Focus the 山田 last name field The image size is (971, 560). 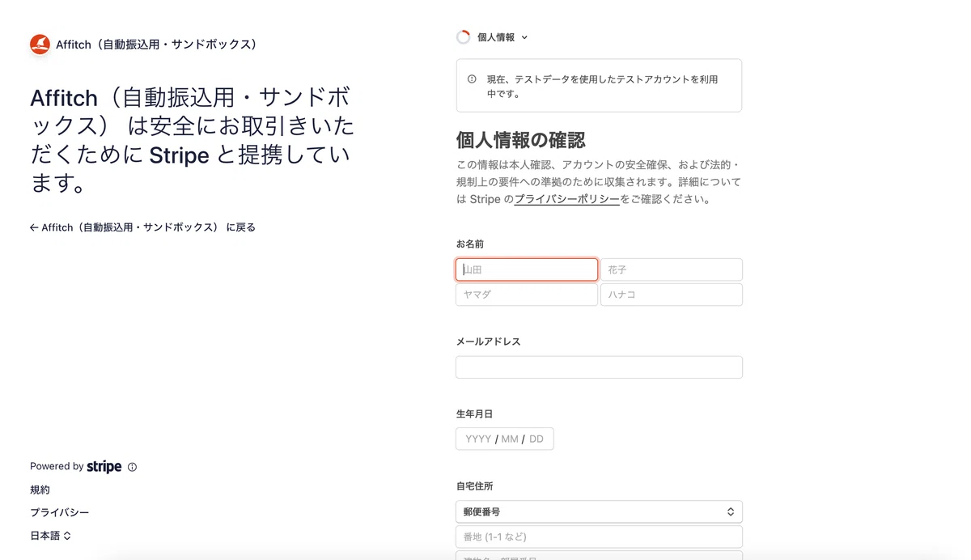coord(527,269)
